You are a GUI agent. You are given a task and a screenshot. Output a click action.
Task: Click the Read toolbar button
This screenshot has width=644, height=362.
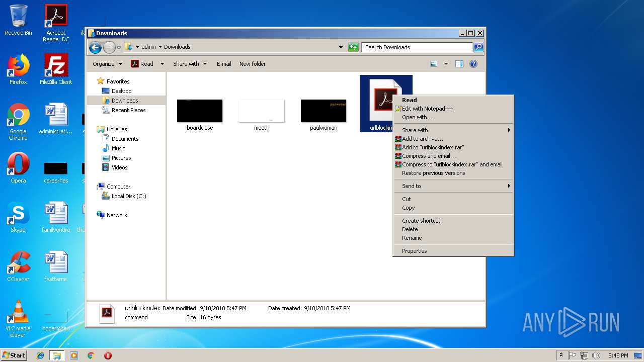coord(142,64)
